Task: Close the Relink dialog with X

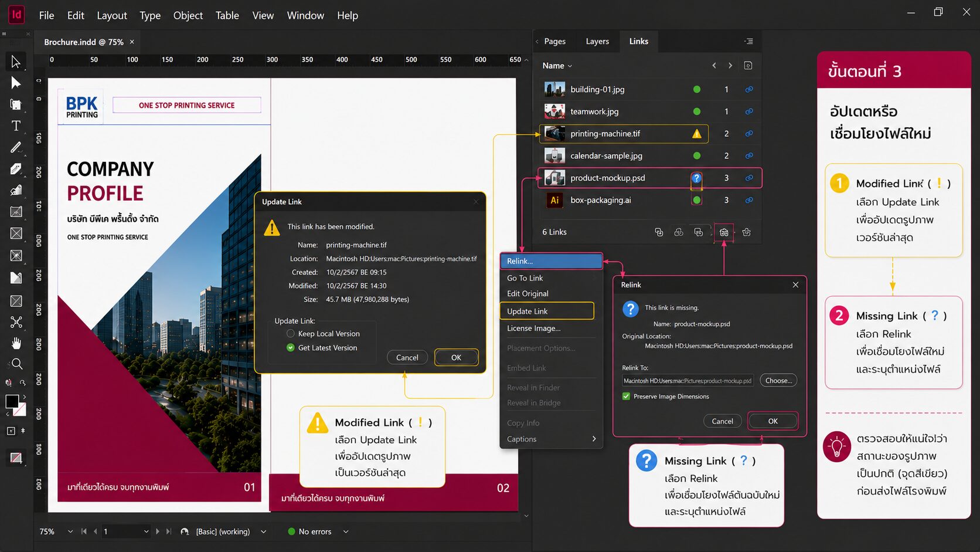Action: (795, 285)
